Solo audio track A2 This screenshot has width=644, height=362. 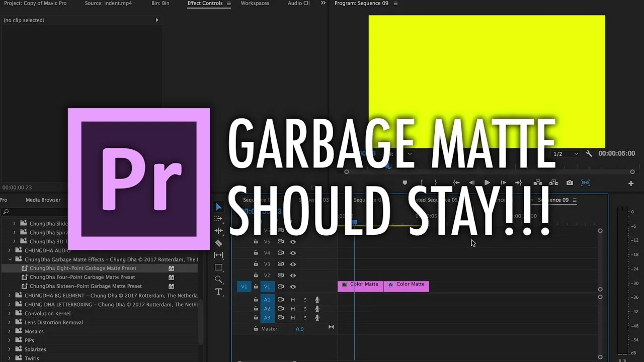[x=305, y=308]
